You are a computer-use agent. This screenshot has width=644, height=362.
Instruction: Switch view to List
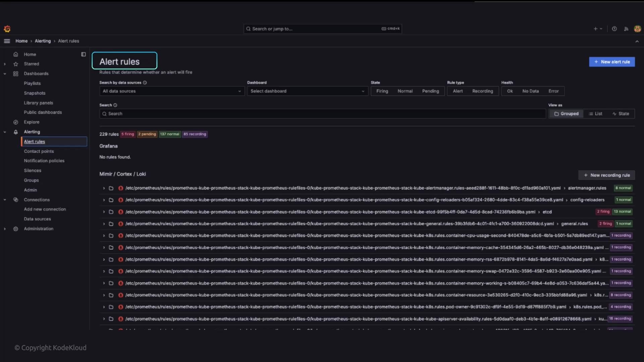[x=595, y=114]
